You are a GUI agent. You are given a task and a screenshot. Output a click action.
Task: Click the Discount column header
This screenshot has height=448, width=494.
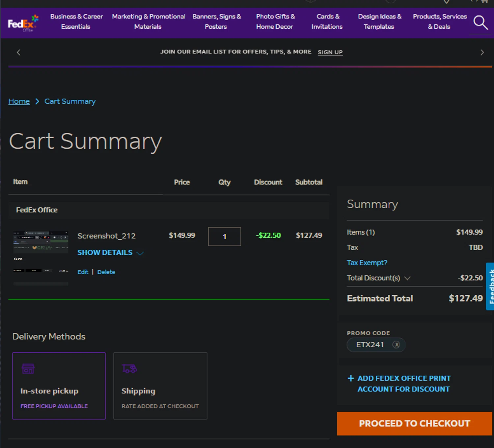[268, 182]
